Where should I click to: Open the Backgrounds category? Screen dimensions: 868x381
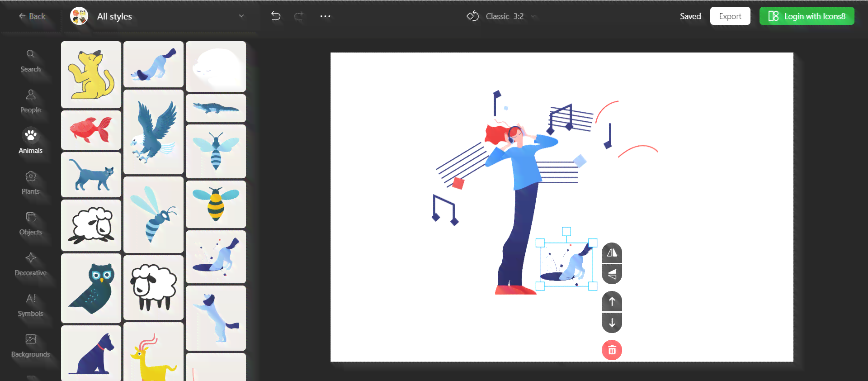tap(30, 346)
